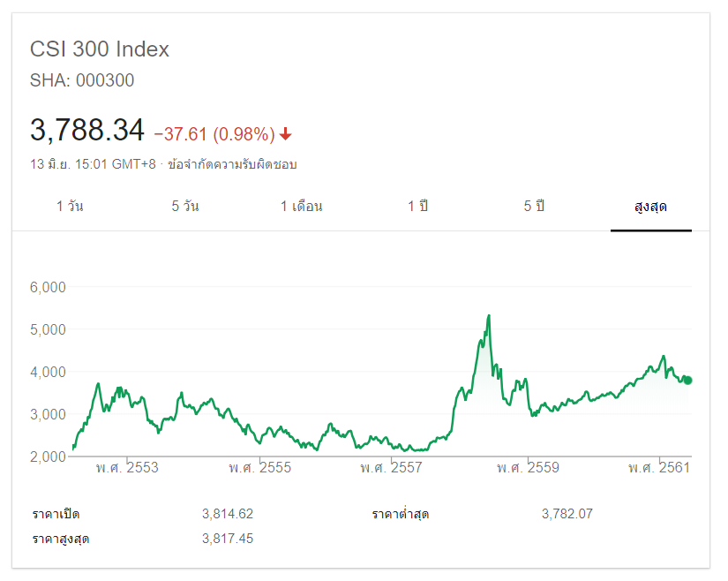The height and width of the screenshot is (581, 728).
Task: Click the −37.61 (0.98%) change value
Action: 214,134
